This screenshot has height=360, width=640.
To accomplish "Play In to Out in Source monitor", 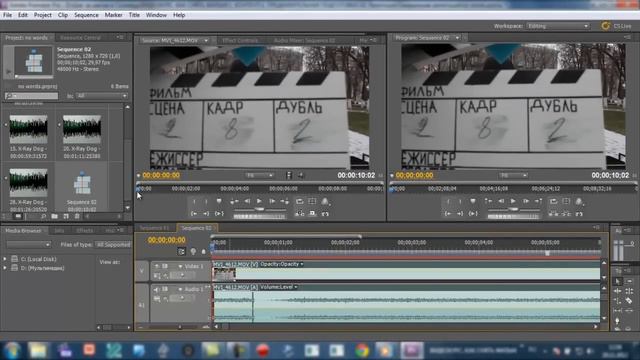I will coord(219,213).
